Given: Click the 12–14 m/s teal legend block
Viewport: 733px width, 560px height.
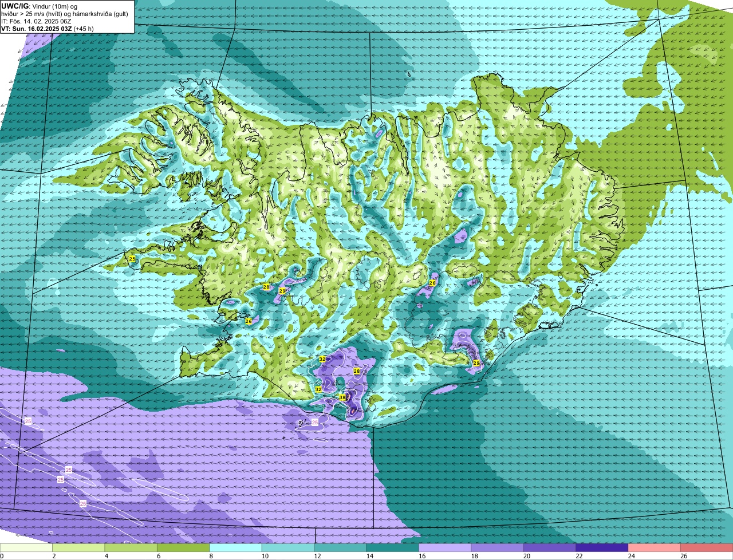Looking at the screenshot, I should 341,548.
